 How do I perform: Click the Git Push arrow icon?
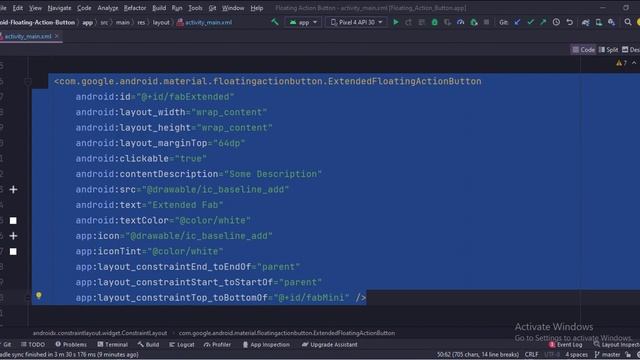(543, 22)
